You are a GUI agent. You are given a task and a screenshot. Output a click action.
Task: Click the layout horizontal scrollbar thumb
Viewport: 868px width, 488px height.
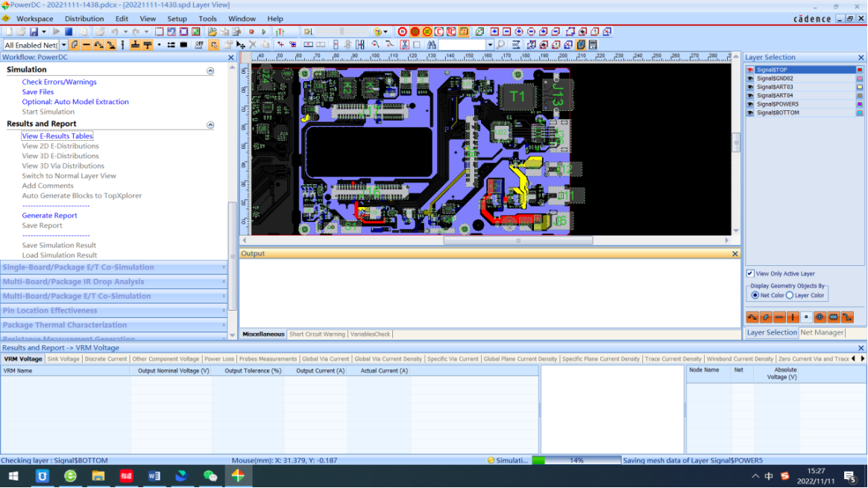pyautogui.click(x=518, y=241)
